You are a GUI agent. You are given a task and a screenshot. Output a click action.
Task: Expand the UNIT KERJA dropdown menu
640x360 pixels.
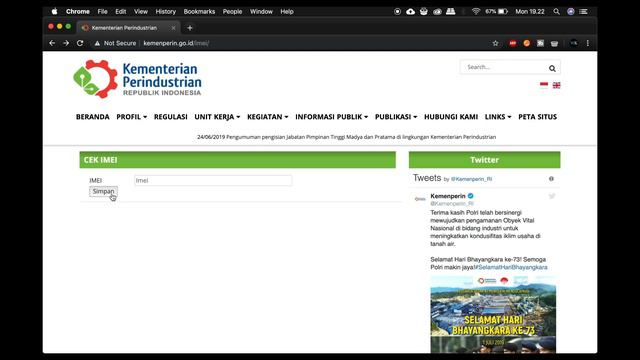point(217,117)
